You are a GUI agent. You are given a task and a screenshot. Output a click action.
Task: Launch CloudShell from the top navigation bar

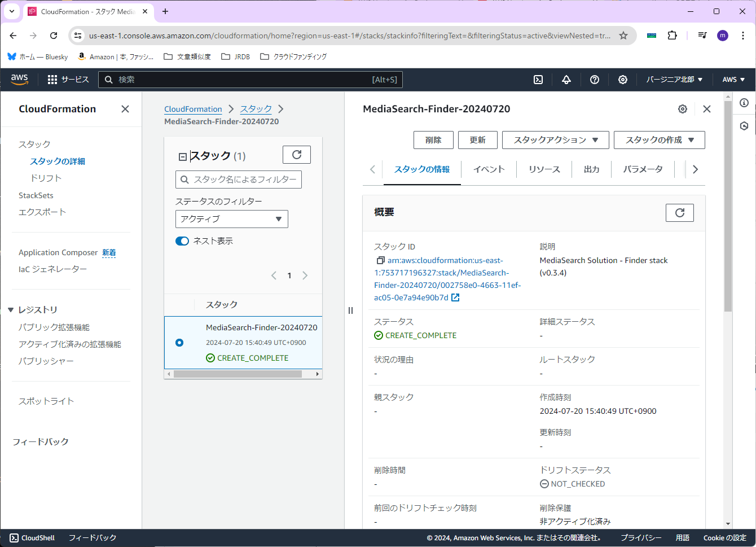point(538,80)
